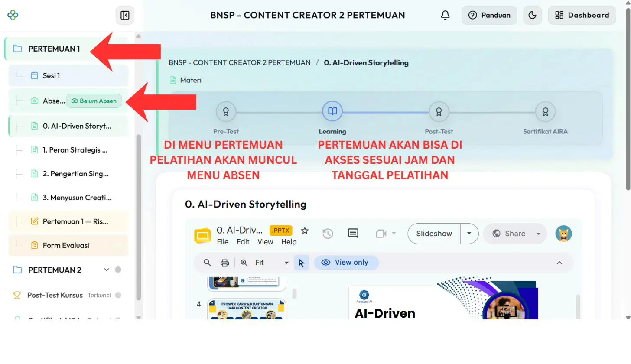631x364 pixels.
Task: Select 0. AI-Driven Storytelling lesson in sidebar
Action: [68, 126]
